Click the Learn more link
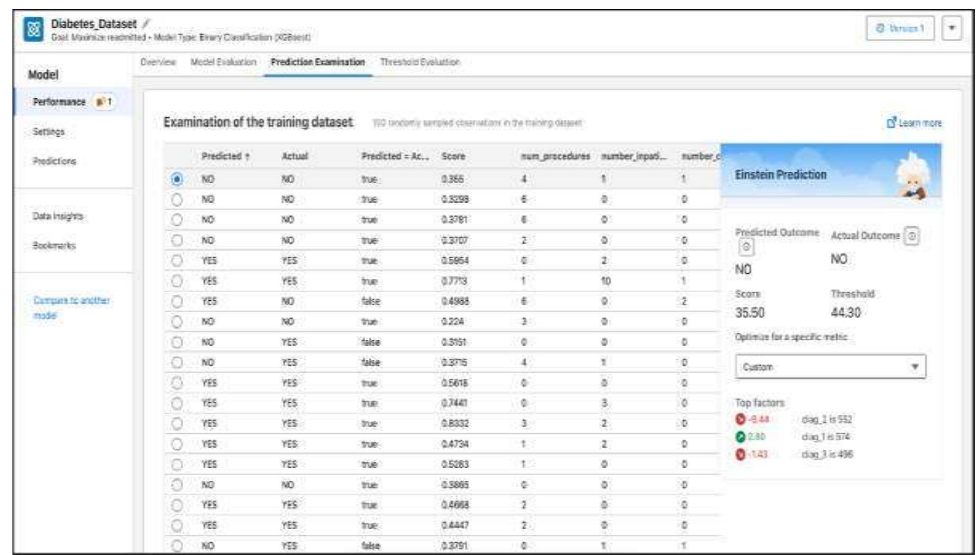Screen dimensions: 980x555 point(920,123)
